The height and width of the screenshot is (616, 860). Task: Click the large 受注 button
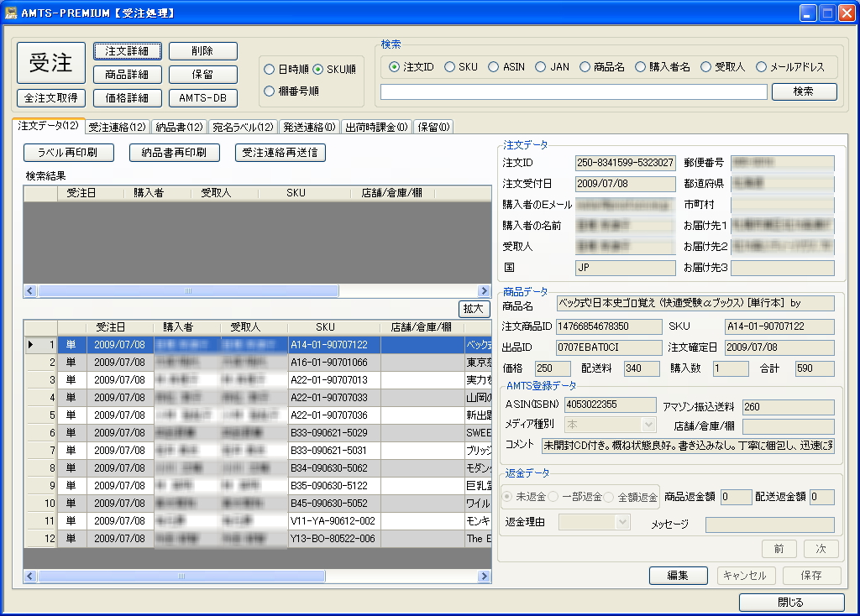tap(51, 62)
